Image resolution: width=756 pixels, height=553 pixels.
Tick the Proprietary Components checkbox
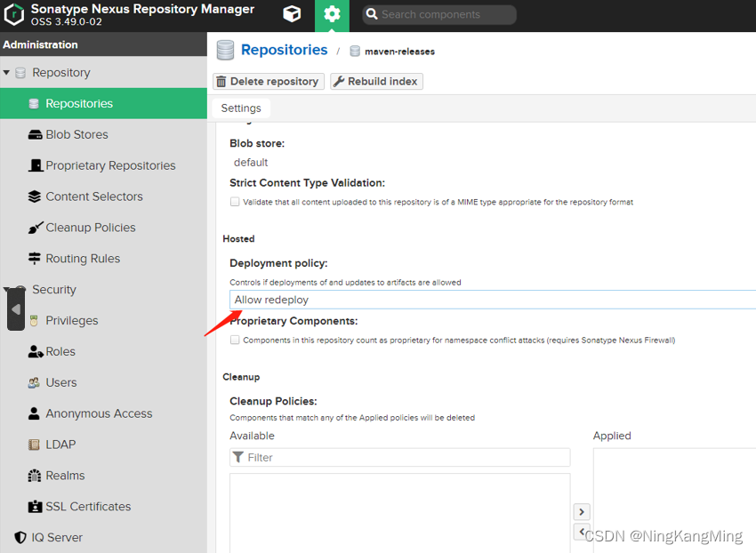pos(235,340)
